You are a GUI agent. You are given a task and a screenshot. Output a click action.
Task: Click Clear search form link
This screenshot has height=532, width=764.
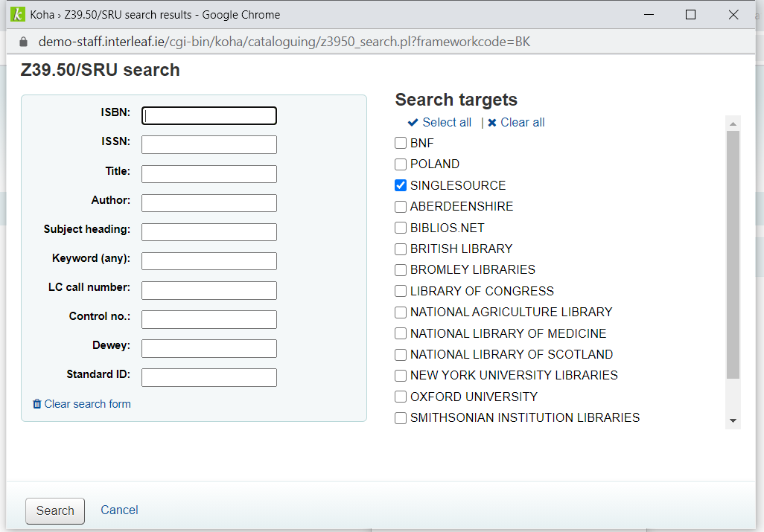(87, 404)
